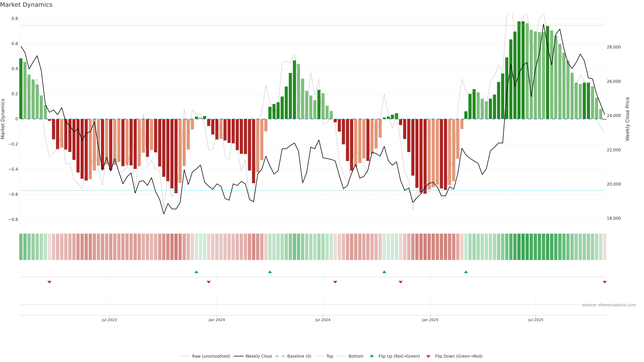Click the earliest red flip-down marker before Jul 2023
Image resolution: width=644 pixels, height=362 pixels.
49,282
